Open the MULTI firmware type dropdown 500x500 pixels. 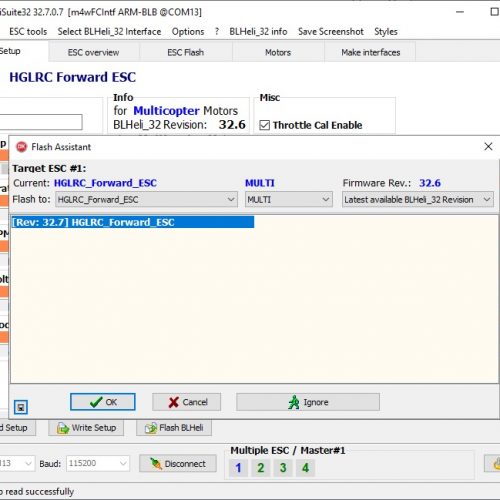pos(289,200)
